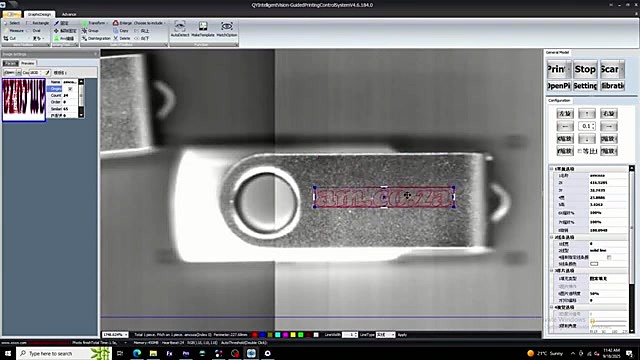The image size is (640, 360).
Task: Collapse the fourth property group
Action: point(552,307)
